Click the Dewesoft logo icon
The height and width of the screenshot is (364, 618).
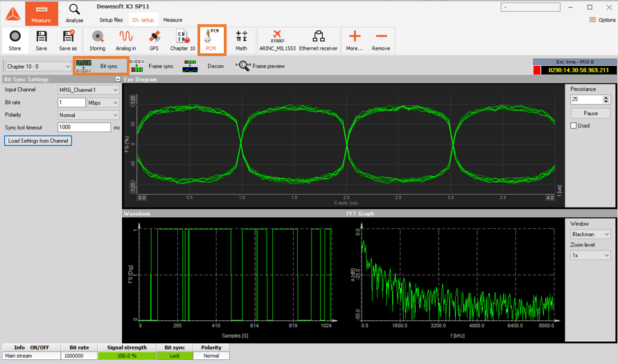click(x=12, y=14)
